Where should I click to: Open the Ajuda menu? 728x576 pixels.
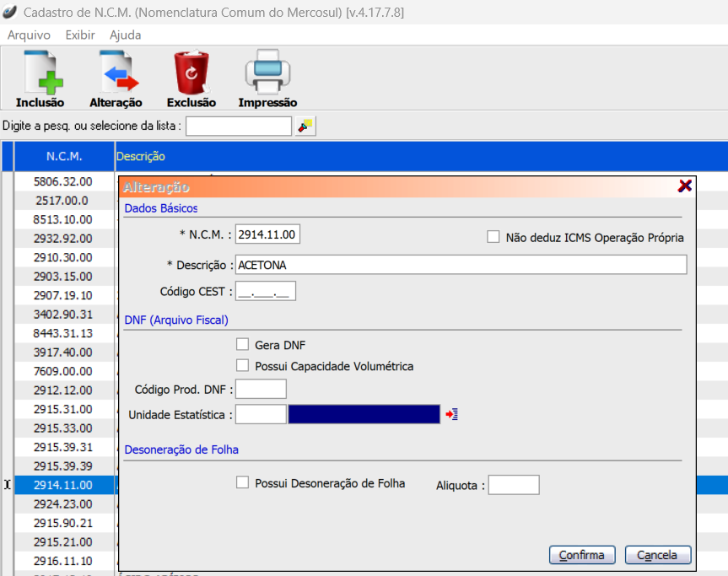click(x=126, y=35)
